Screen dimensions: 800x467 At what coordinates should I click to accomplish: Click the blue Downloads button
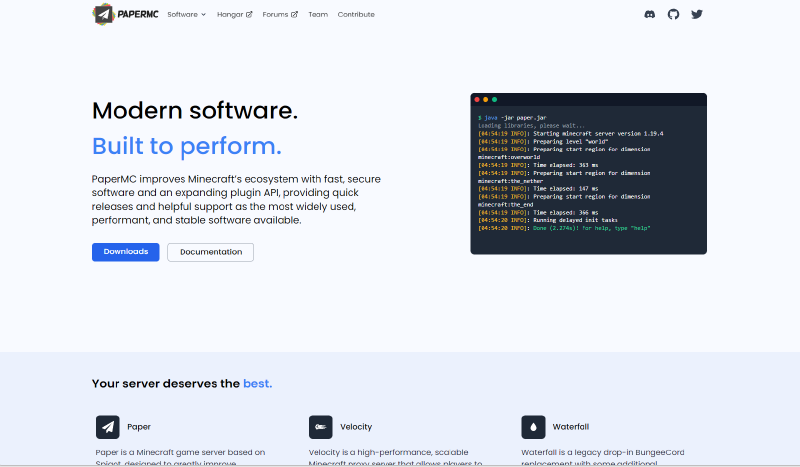pos(126,252)
